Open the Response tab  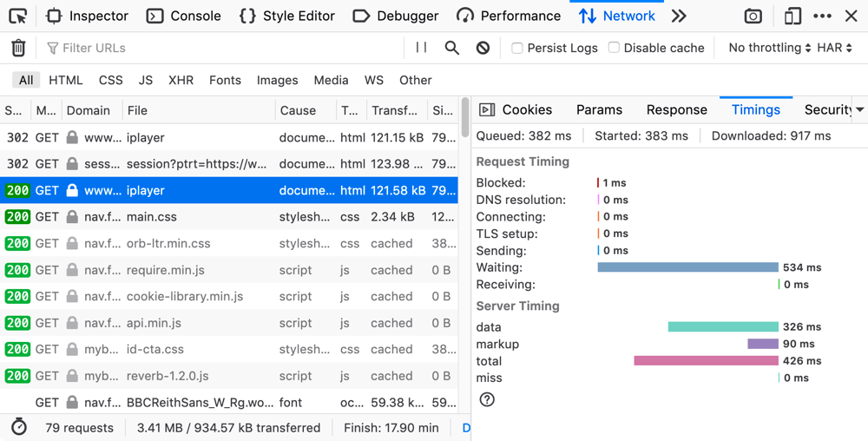click(676, 109)
